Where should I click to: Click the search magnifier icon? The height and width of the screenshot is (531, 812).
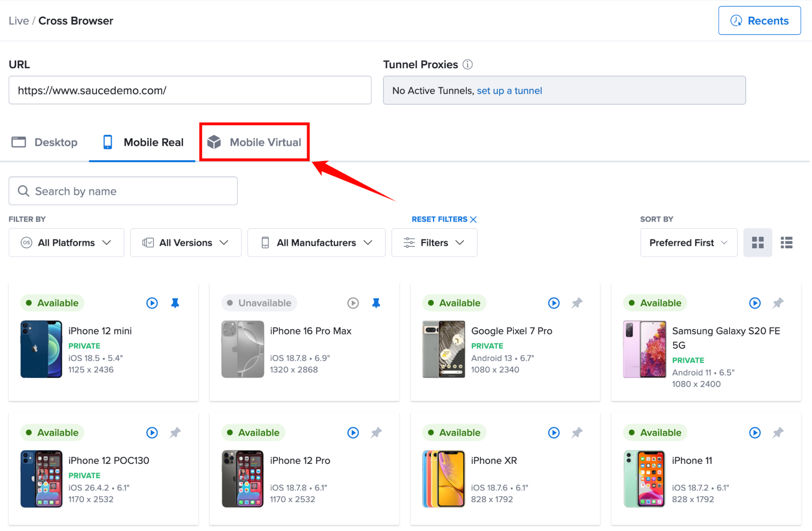coord(24,191)
